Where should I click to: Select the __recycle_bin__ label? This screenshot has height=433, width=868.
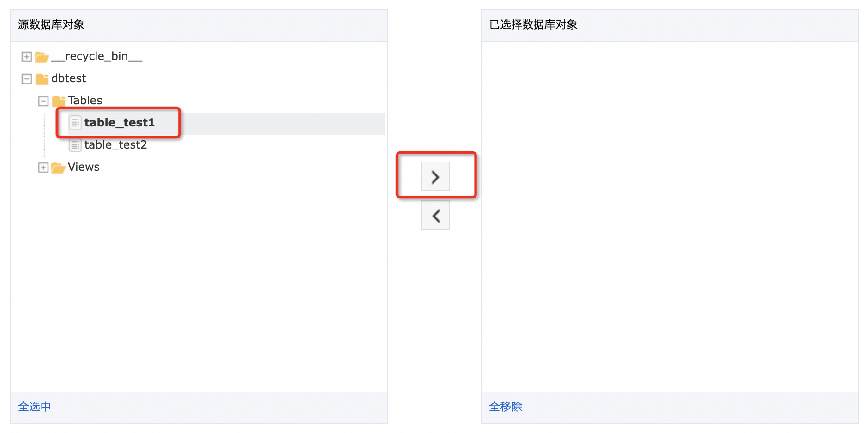coord(96,56)
